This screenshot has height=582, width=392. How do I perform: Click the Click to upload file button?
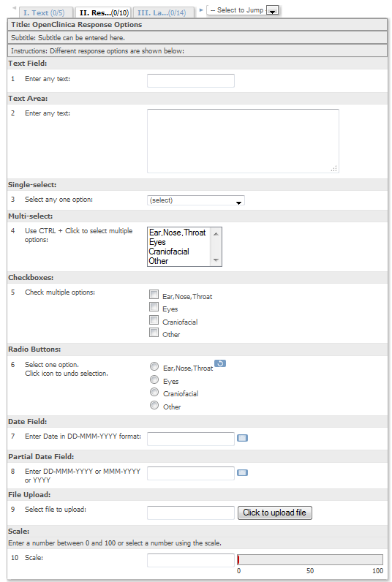(x=275, y=513)
